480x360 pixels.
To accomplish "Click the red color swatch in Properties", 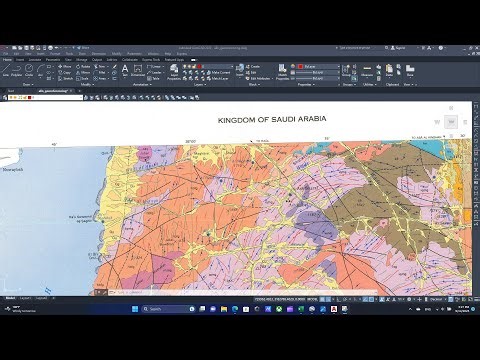I will click(x=300, y=66).
